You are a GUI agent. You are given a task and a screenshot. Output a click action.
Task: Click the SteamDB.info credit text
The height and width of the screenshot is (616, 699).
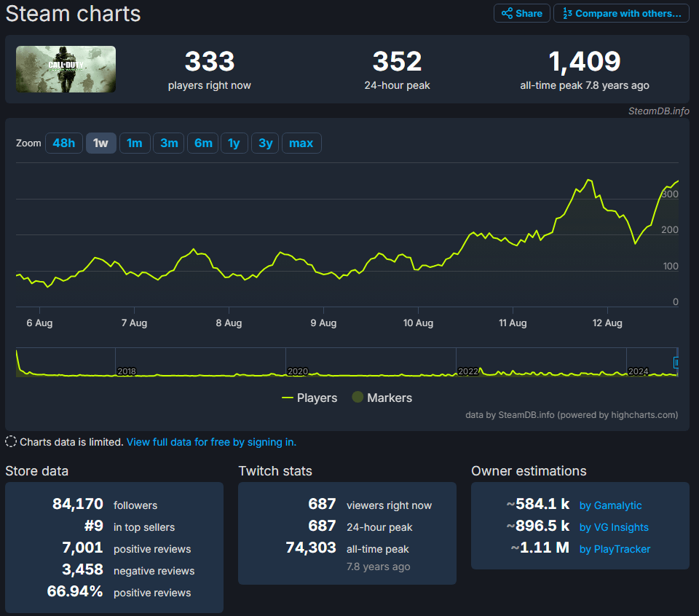659,111
